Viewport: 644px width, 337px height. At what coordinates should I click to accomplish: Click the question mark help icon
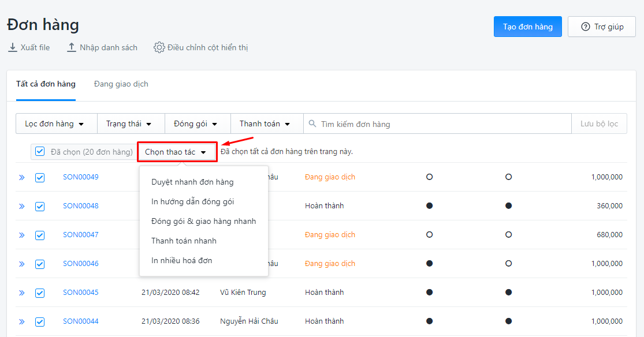585,27
